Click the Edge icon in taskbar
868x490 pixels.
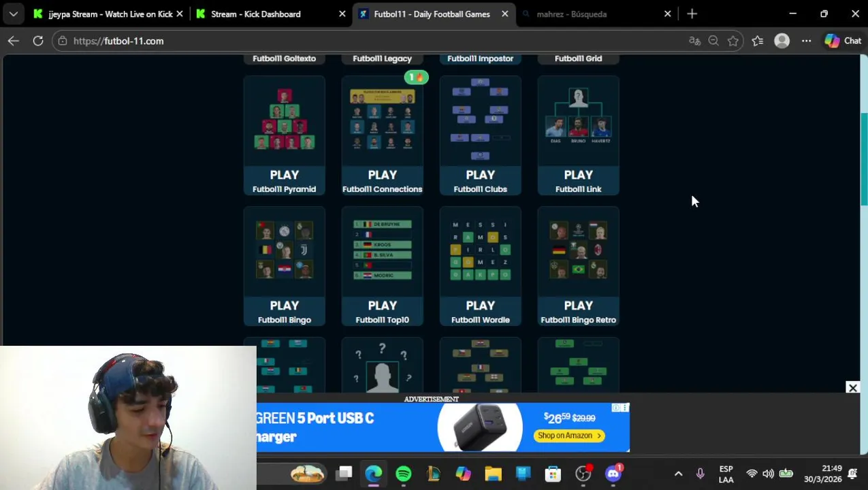coord(374,474)
